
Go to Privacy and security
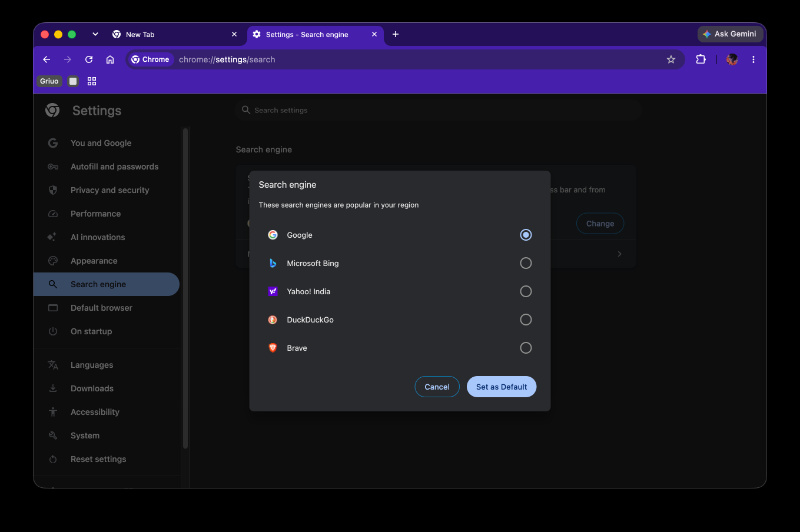tap(106, 190)
